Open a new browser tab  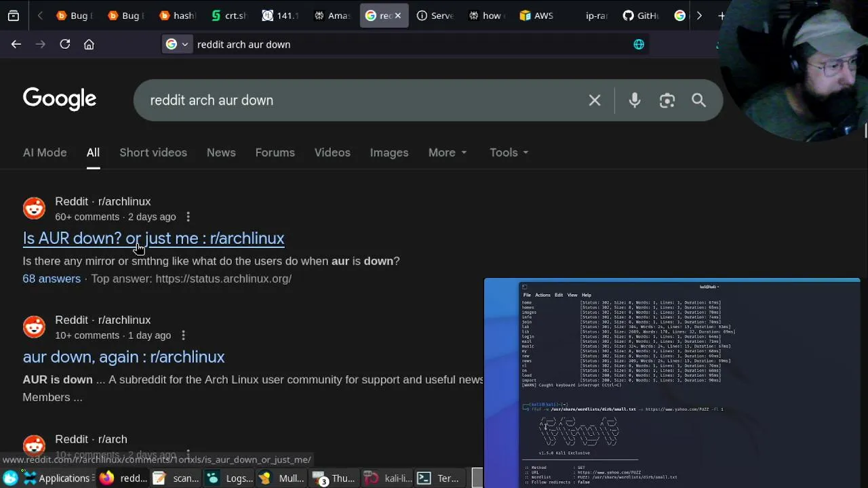[722, 16]
